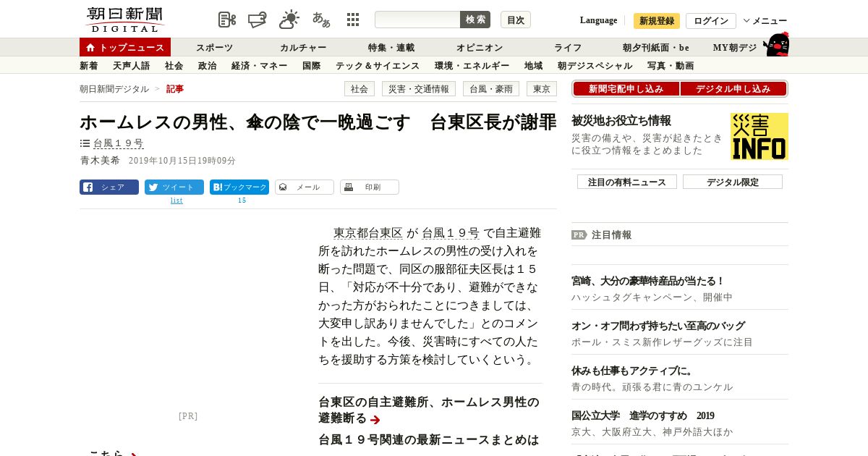Click the list icon beside 台風19号 tag

pos(85,143)
